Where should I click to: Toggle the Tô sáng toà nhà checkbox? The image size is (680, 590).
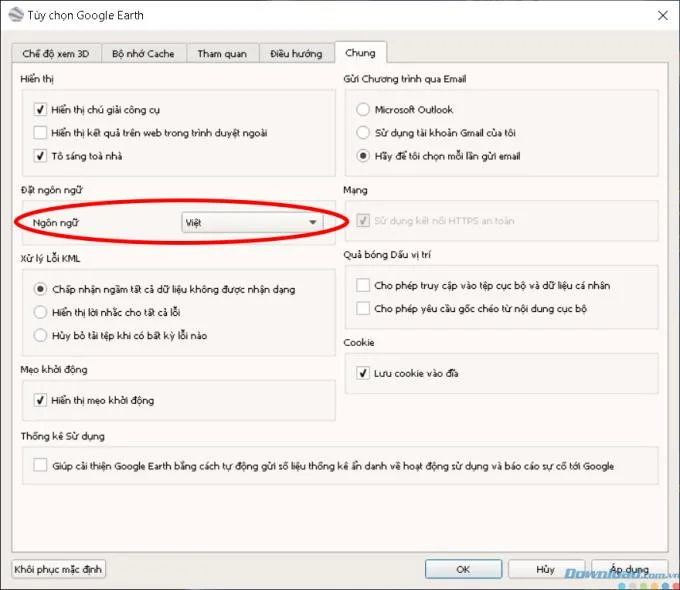click(x=41, y=156)
